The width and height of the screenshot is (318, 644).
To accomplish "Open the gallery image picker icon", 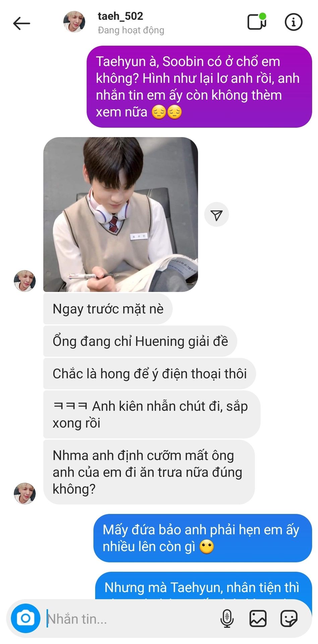I will click(258, 618).
